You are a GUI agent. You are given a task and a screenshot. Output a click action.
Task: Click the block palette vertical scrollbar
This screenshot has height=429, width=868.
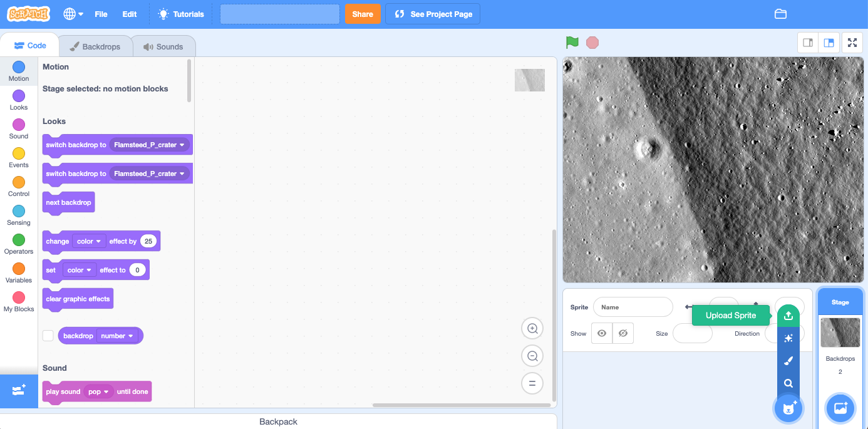click(189, 81)
